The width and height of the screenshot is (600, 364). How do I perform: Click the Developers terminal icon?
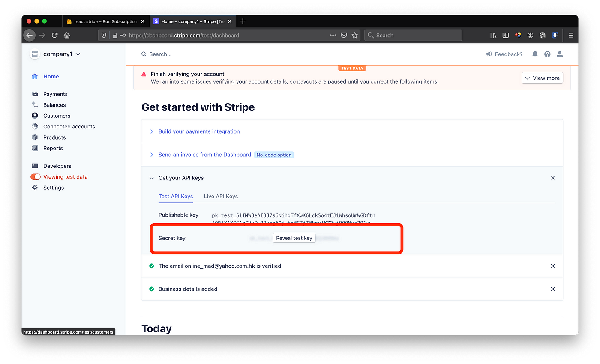[x=35, y=166]
